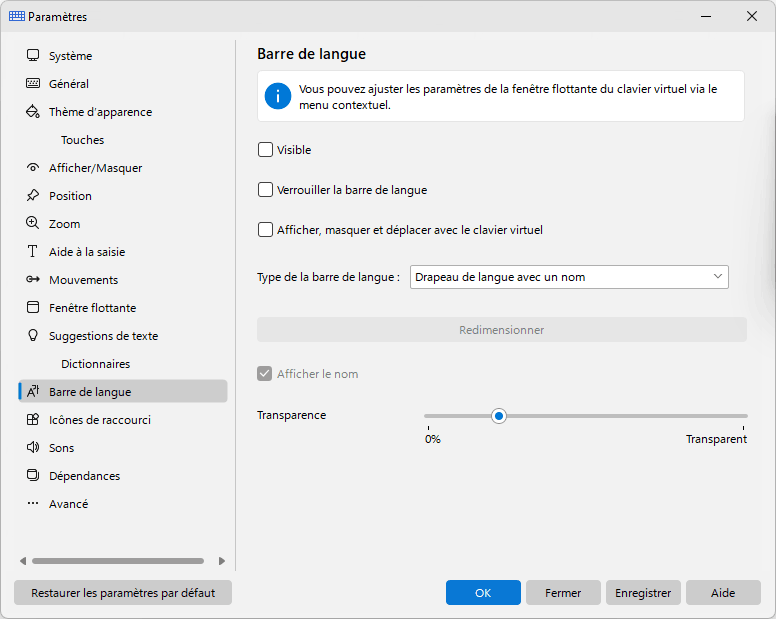
Task: Click the 'Type de la barre de langue :' label
Action: [x=328, y=277]
